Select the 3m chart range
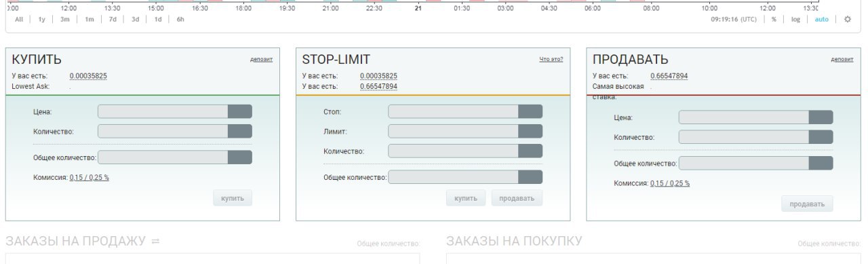 point(65,19)
